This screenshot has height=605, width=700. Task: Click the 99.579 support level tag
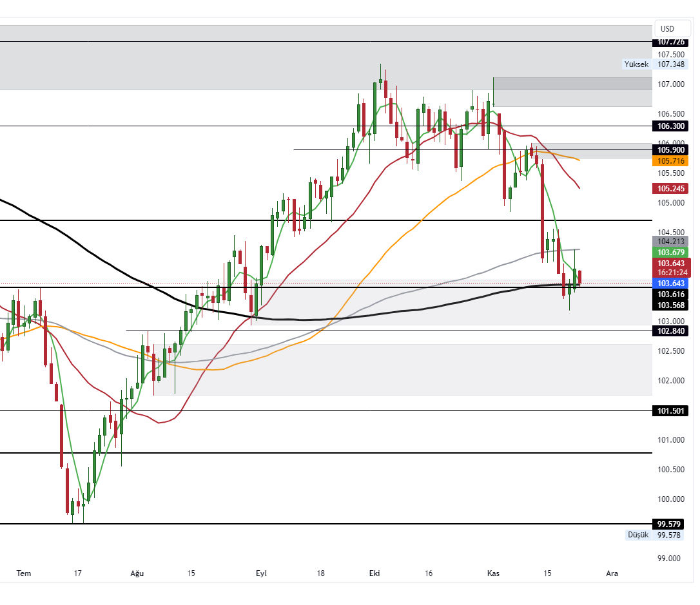(x=668, y=524)
